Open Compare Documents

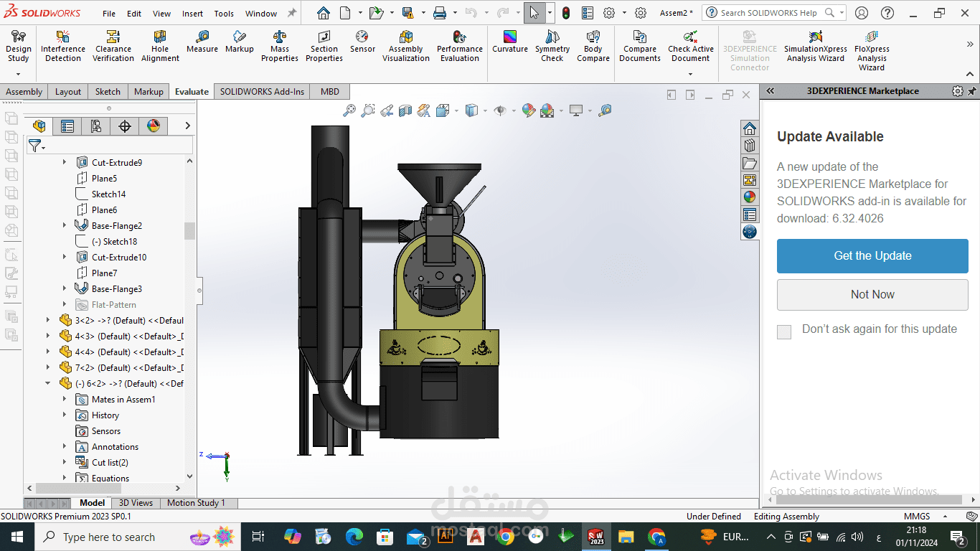click(640, 47)
